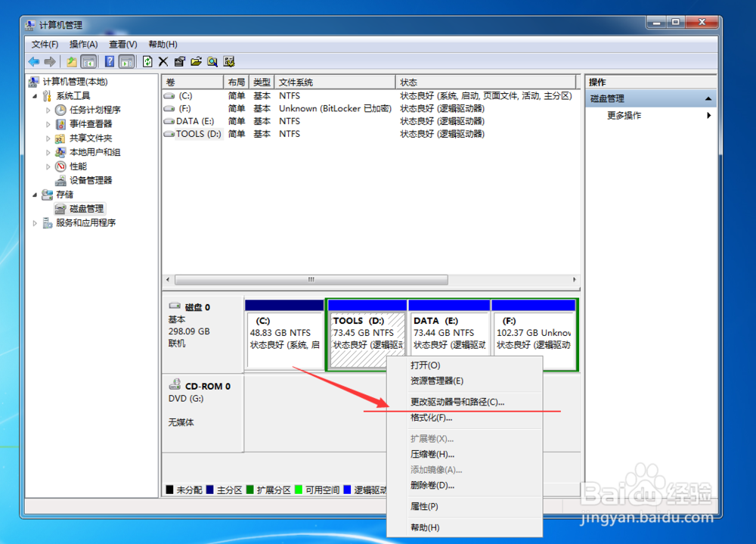Click the green Refresh icon in the toolbar
756x544 pixels.
[147, 62]
